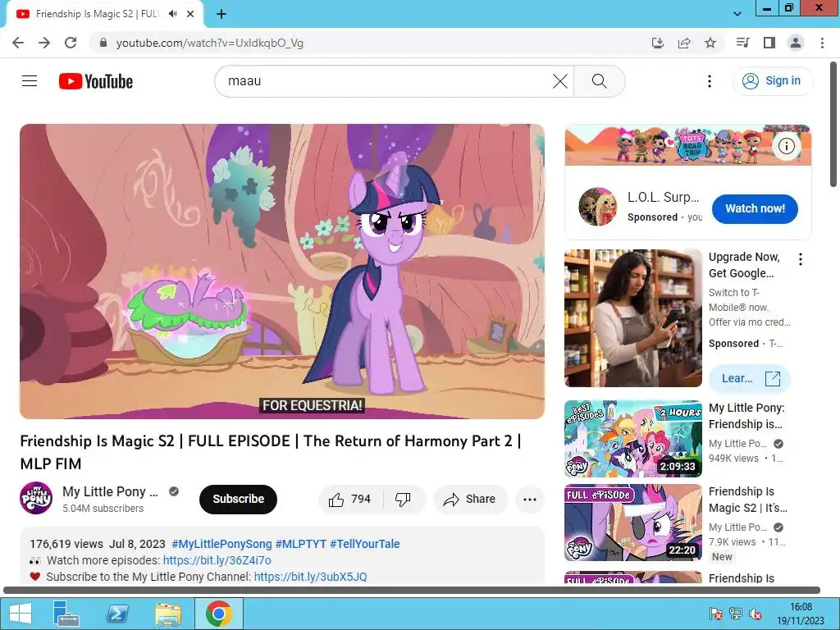
Task: Open Server Manager from taskbar
Action: (x=66, y=614)
